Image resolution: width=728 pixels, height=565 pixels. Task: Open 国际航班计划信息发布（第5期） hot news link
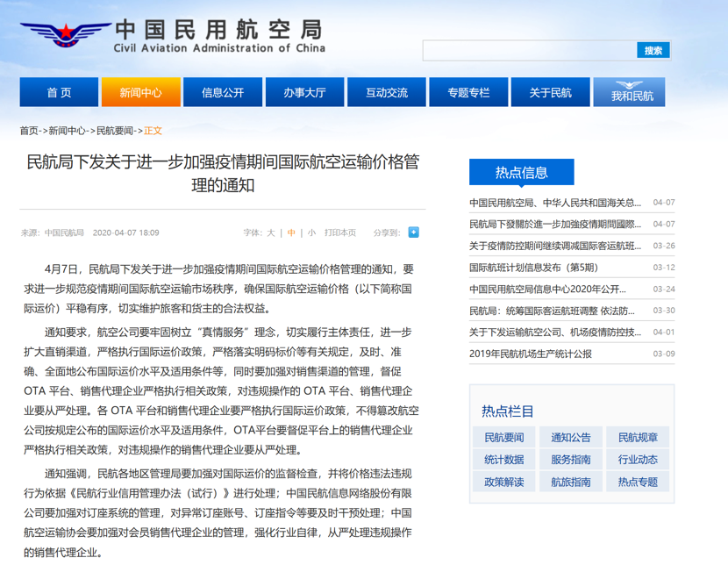(533, 268)
